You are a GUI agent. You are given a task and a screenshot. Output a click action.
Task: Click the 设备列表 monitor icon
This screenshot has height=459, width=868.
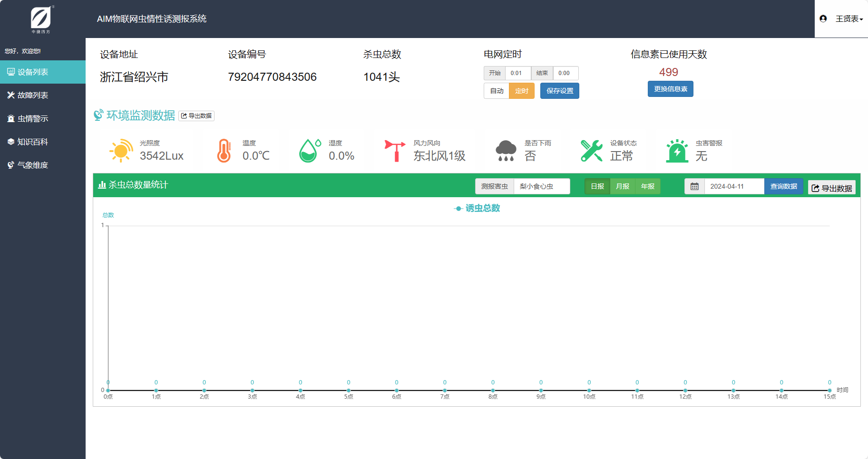coord(11,72)
